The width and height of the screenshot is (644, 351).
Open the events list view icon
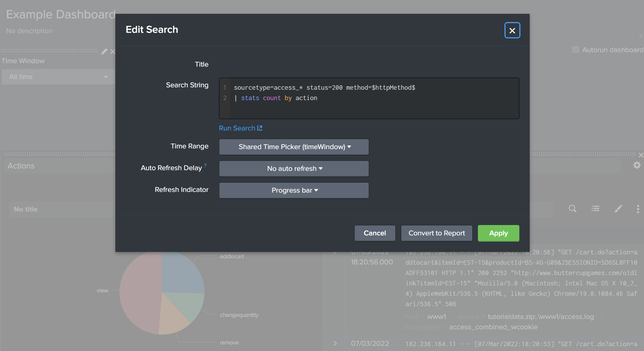tap(595, 208)
